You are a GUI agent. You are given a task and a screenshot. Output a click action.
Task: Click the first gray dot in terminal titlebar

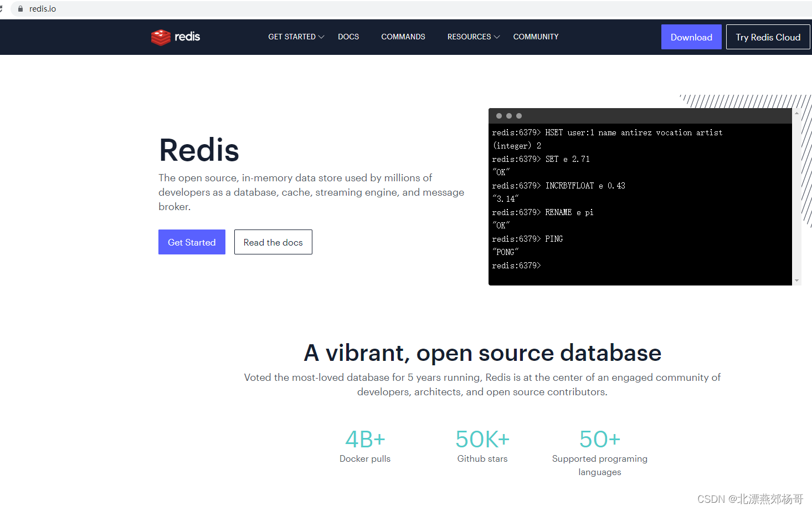[x=499, y=116]
